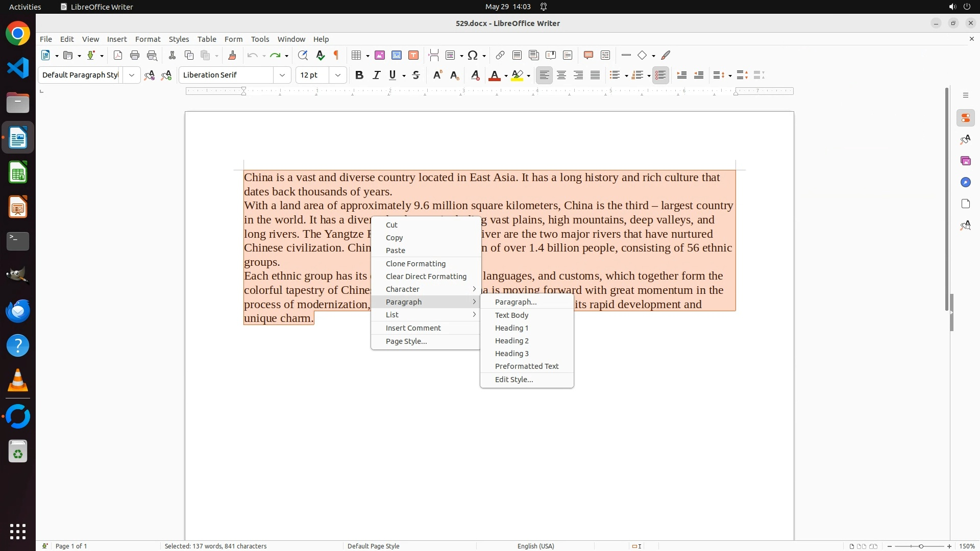The image size is (980, 551).
Task: Click English (USA) language in status bar
Action: coord(535,546)
